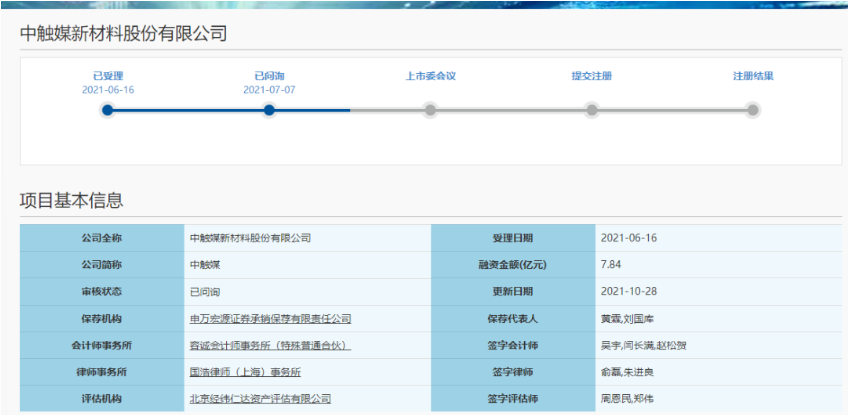Click the 融资金额(亿元) header cell
849x415 pixels.
pos(513,265)
